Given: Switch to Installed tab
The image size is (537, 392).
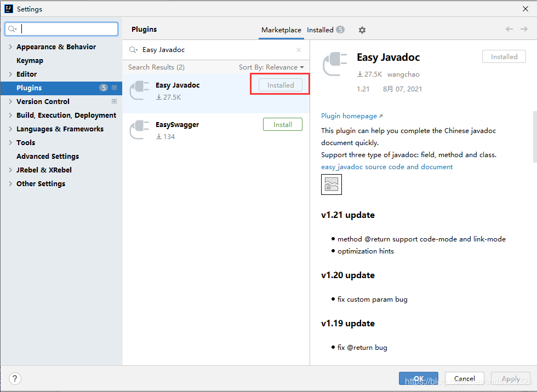Looking at the screenshot, I should pos(325,30).
